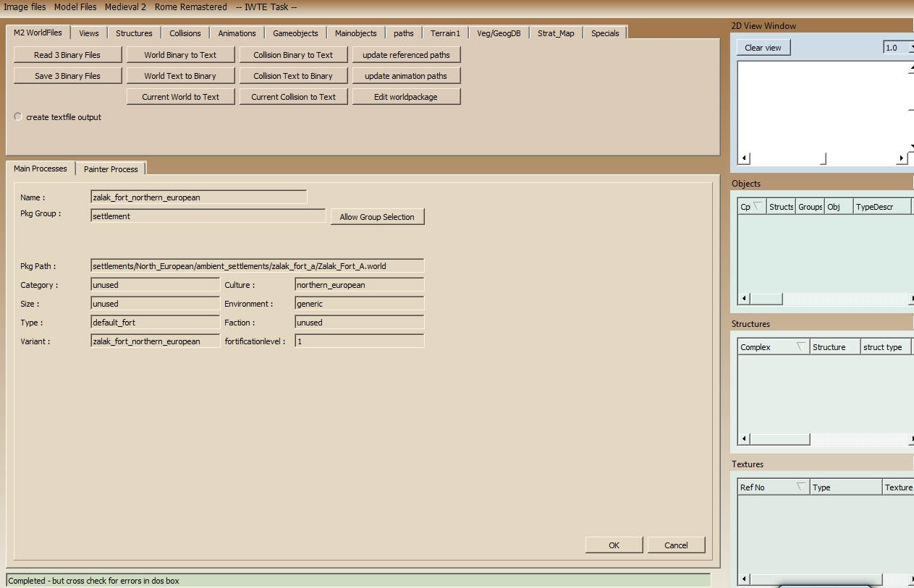The height and width of the screenshot is (588, 914).
Task: Click 2D view horizontal scrollbar left arrow
Action: click(744, 158)
